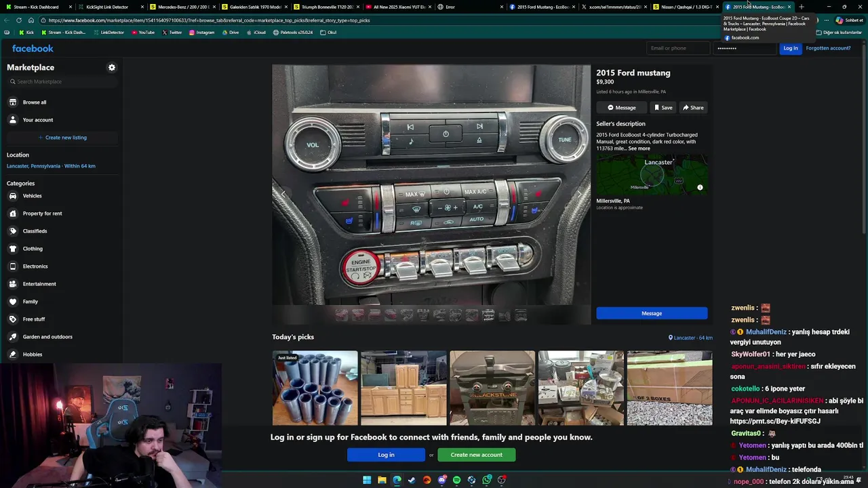The image size is (868, 488).
Task: Click Create new listing
Action: (62, 138)
